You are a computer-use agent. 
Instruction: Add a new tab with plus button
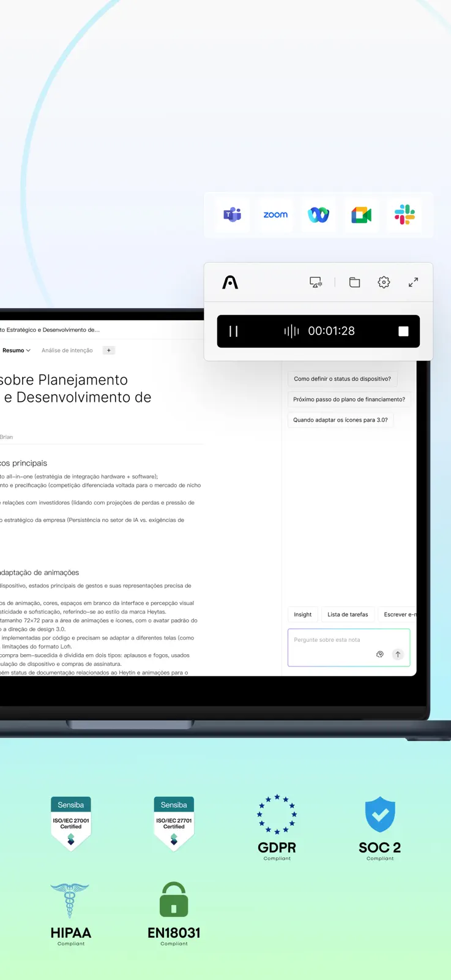108,350
